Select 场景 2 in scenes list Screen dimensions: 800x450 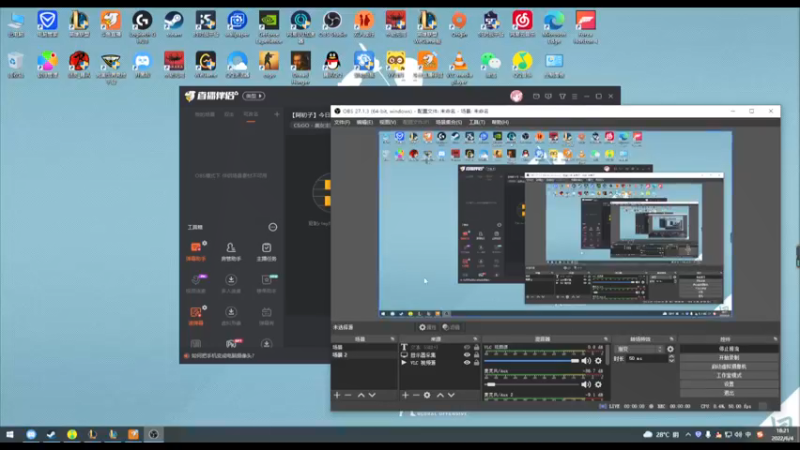(x=364, y=355)
